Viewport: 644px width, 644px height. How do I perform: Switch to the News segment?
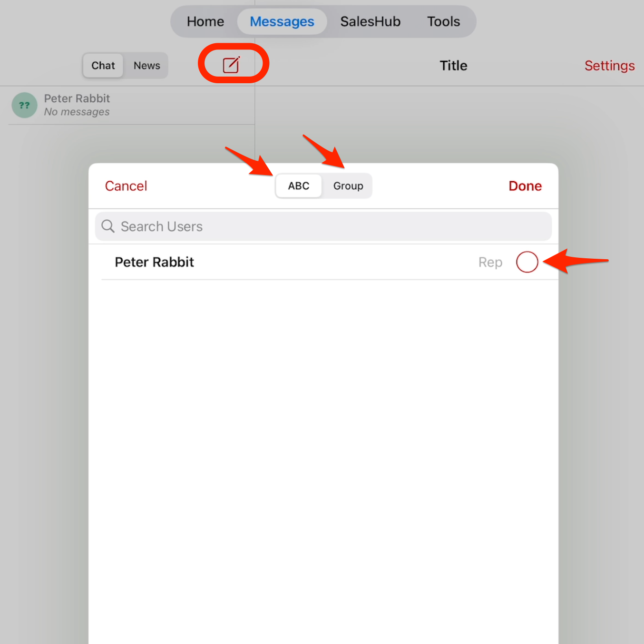click(146, 66)
